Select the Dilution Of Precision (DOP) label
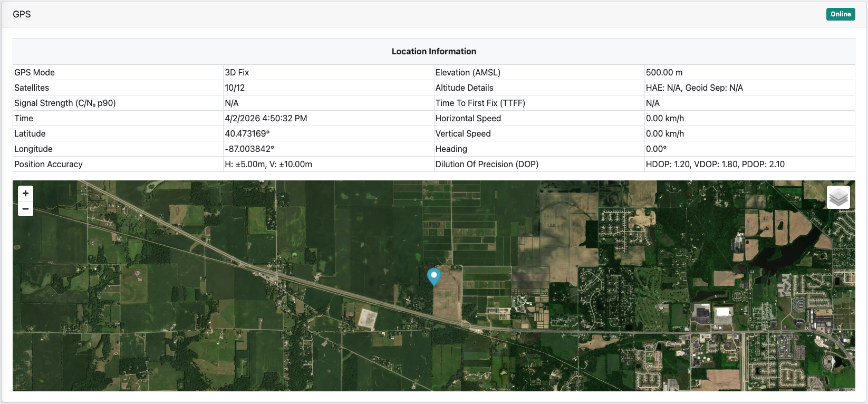The width and height of the screenshot is (868, 404). [487, 164]
